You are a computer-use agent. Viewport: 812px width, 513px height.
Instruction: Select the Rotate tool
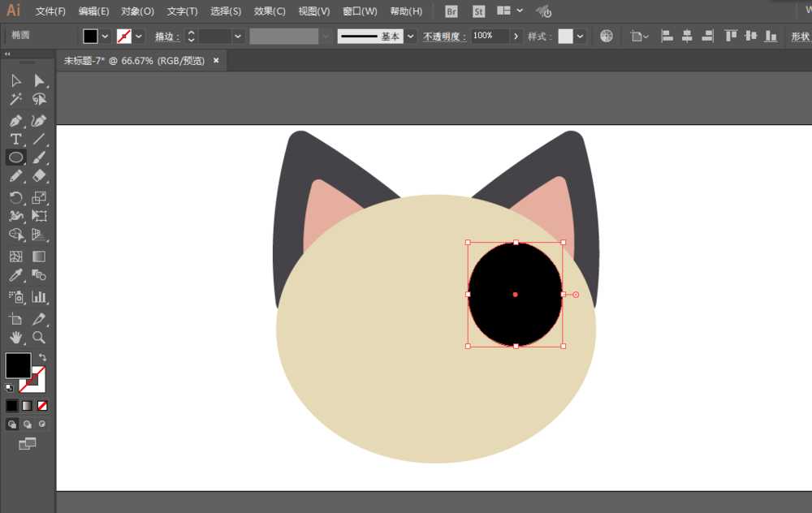point(15,196)
